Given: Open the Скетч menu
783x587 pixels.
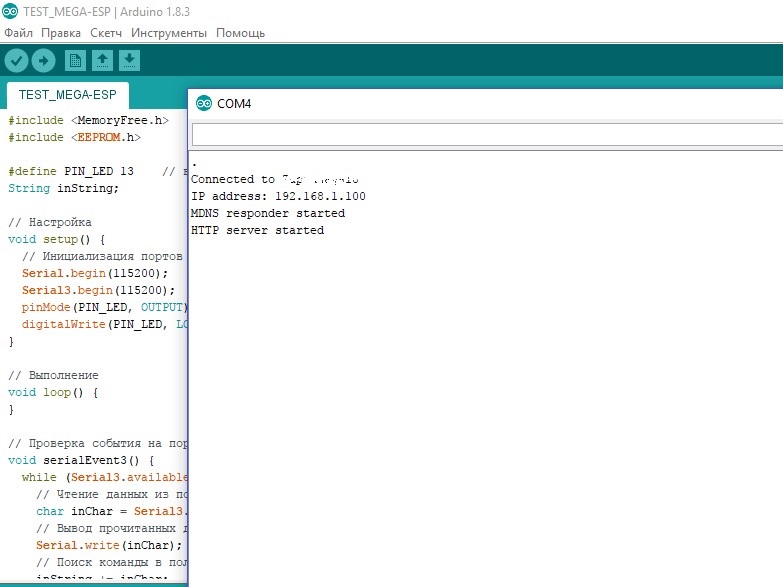Looking at the screenshot, I should point(106,33).
